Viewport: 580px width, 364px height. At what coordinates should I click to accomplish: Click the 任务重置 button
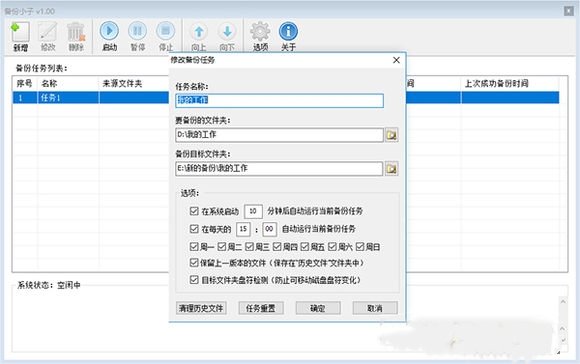click(x=261, y=308)
